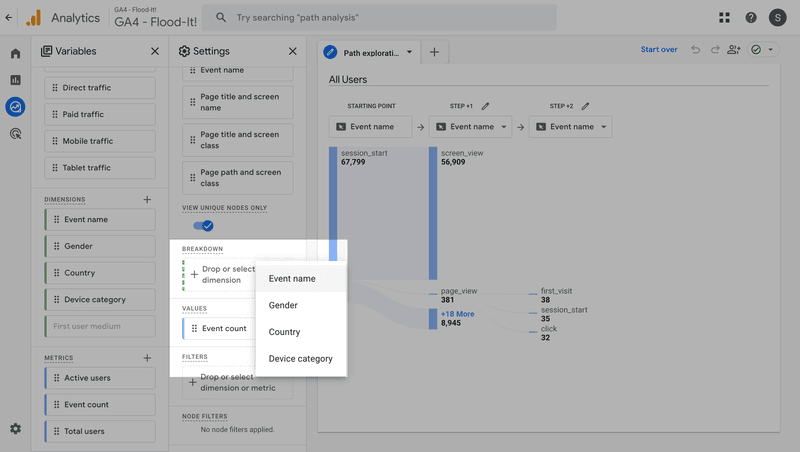800x452 pixels.
Task: Add a new dimension with plus icon
Action: [x=147, y=199]
